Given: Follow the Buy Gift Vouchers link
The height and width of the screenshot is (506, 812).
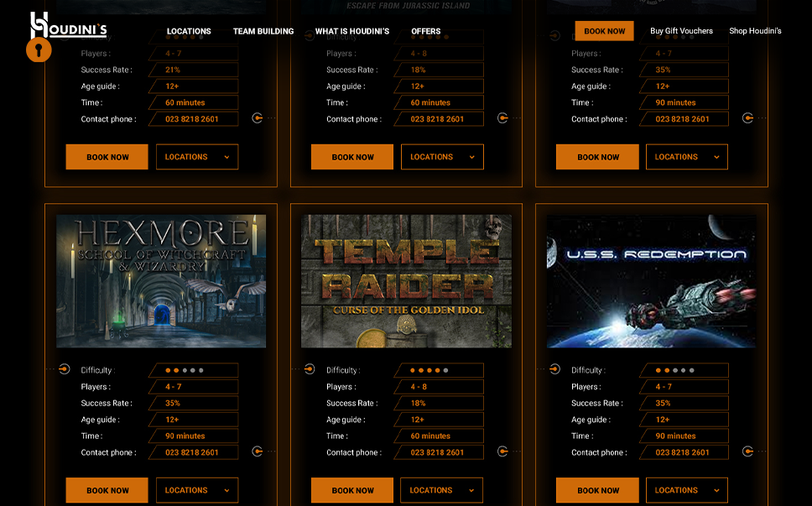Looking at the screenshot, I should click(681, 31).
